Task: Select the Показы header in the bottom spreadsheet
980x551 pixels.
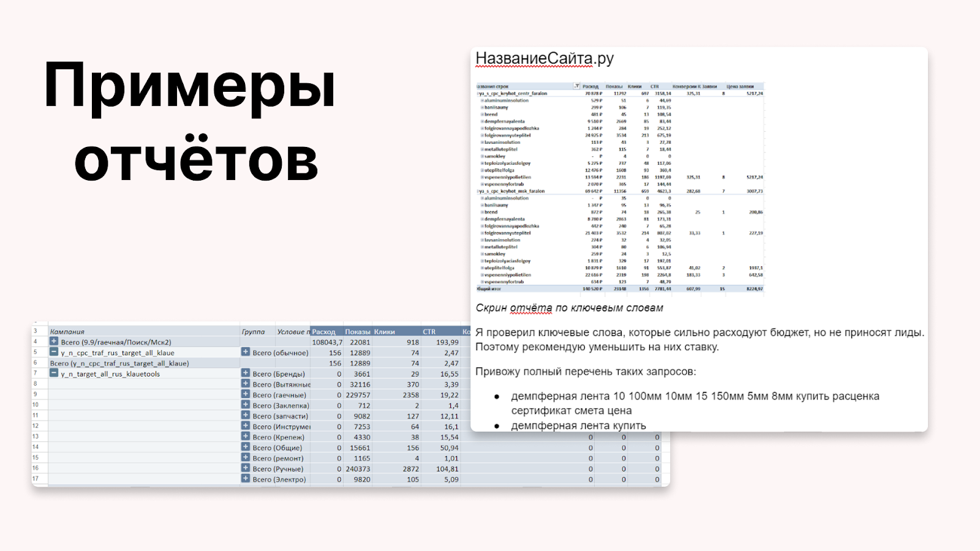Action: pyautogui.click(x=358, y=332)
